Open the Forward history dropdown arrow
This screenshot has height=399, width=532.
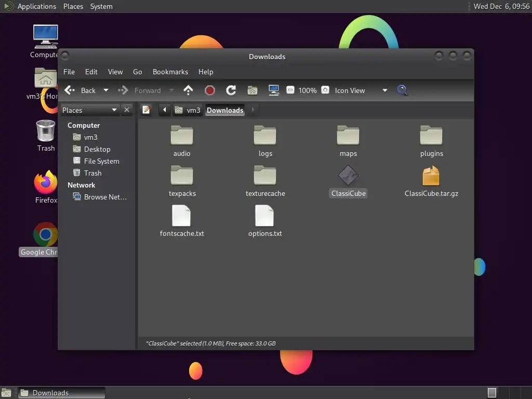pyautogui.click(x=171, y=90)
